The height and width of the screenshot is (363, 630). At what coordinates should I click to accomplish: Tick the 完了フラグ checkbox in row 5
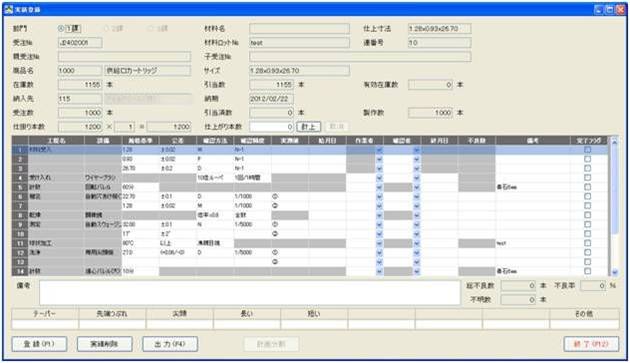588,187
